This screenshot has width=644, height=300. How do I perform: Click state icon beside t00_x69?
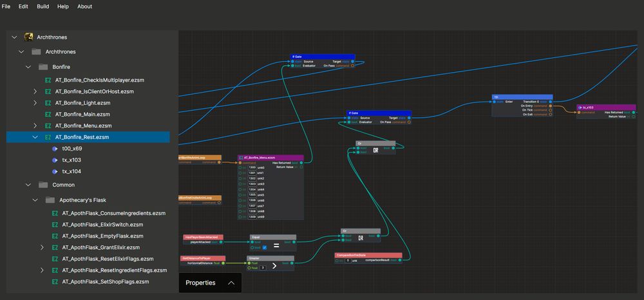click(x=55, y=149)
